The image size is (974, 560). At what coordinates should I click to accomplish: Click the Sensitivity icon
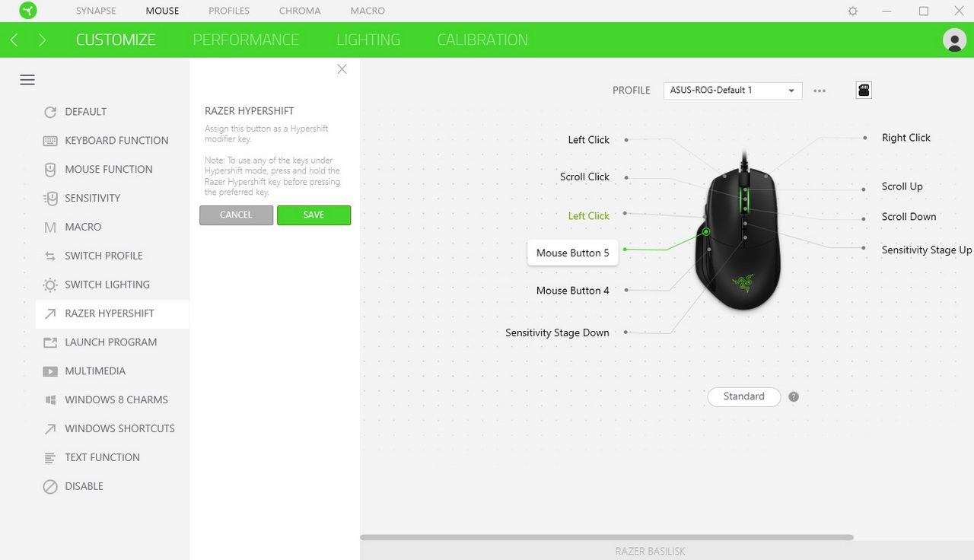coord(50,199)
